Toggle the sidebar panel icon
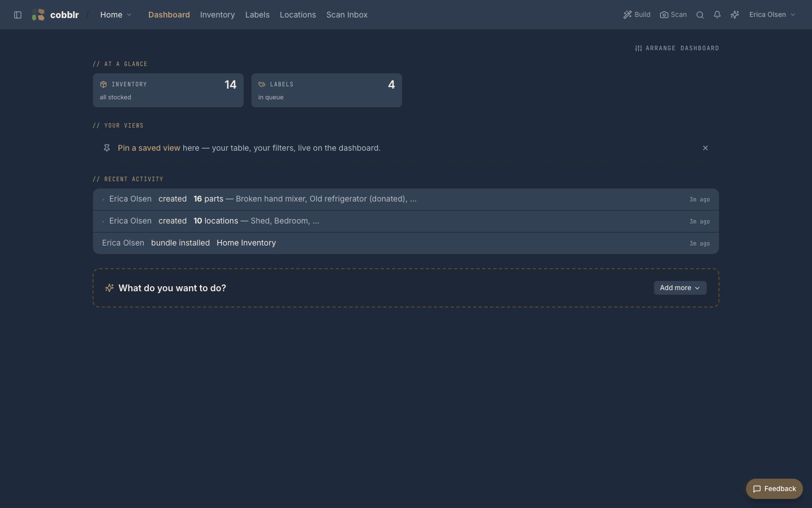Viewport: 812px width, 508px height. [x=17, y=15]
